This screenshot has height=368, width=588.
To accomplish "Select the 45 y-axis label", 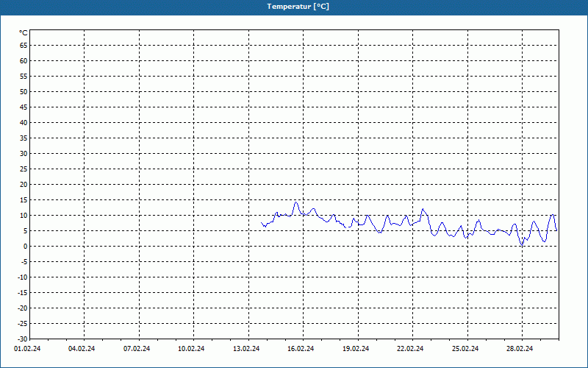I will tap(24, 107).
